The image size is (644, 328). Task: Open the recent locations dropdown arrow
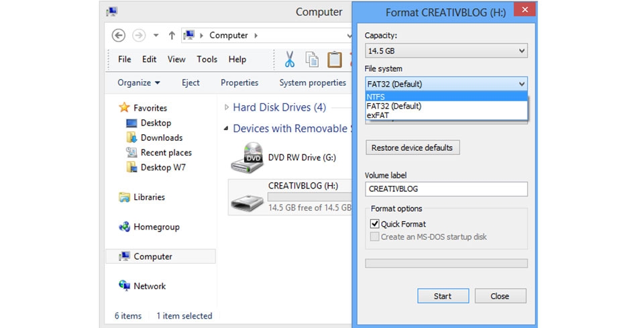156,36
